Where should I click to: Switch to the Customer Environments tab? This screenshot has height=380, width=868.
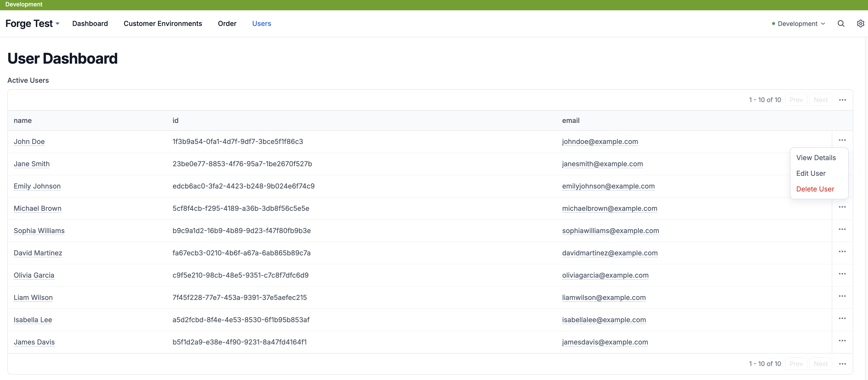(163, 24)
